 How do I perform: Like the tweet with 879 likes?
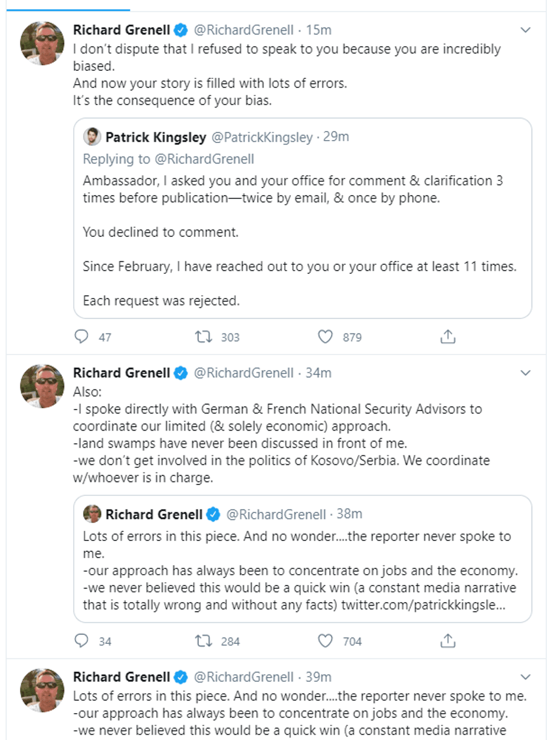325,337
